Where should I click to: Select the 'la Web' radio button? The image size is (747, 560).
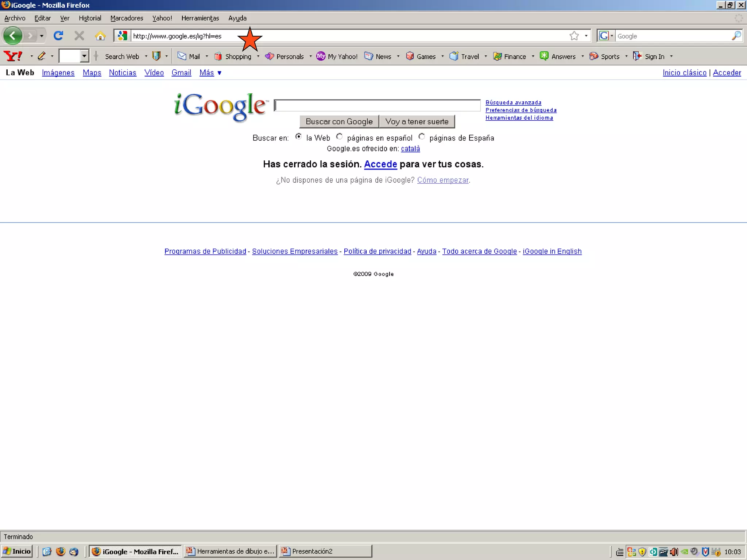[x=298, y=137]
